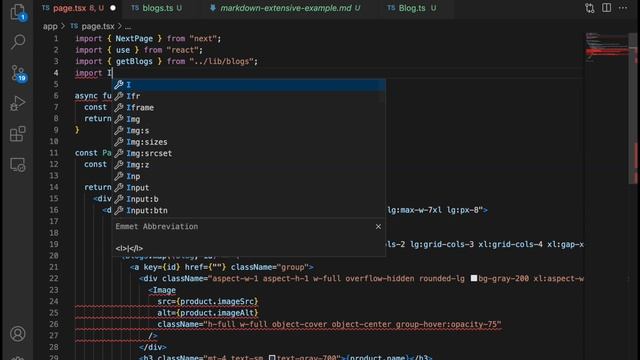Select the 'Img:z' suggestion

click(x=249, y=164)
